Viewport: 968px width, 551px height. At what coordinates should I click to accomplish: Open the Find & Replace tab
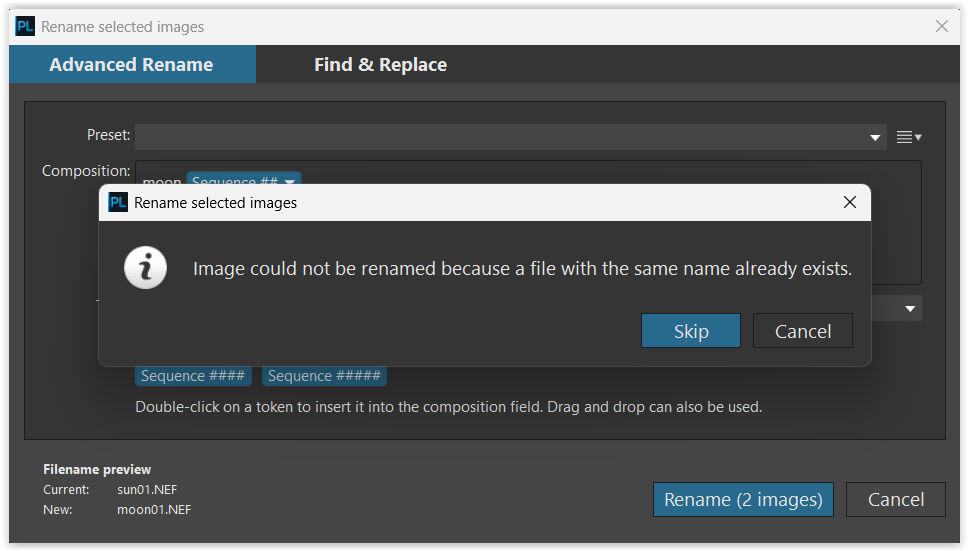tap(380, 65)
